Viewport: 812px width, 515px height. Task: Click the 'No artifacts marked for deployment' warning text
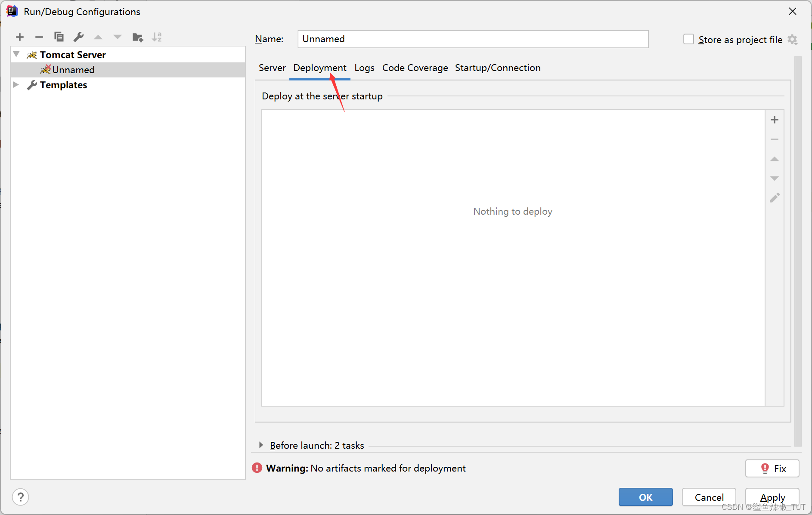388,468
